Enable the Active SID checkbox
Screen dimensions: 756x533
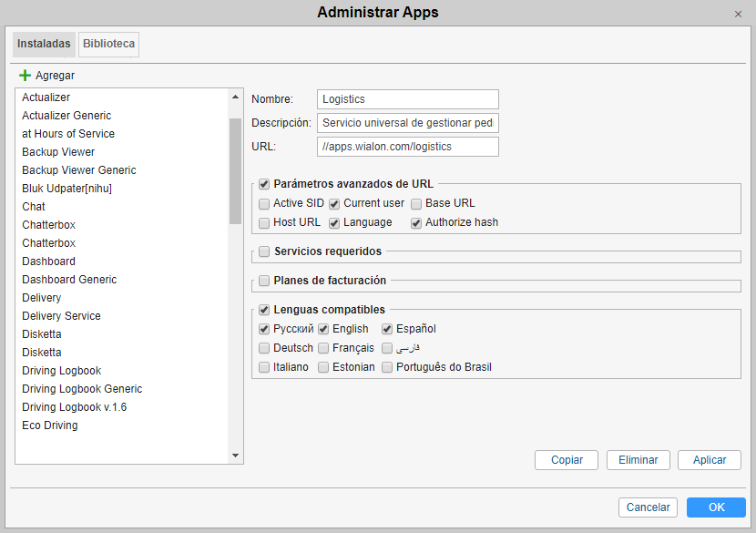(x=264, y=203)
